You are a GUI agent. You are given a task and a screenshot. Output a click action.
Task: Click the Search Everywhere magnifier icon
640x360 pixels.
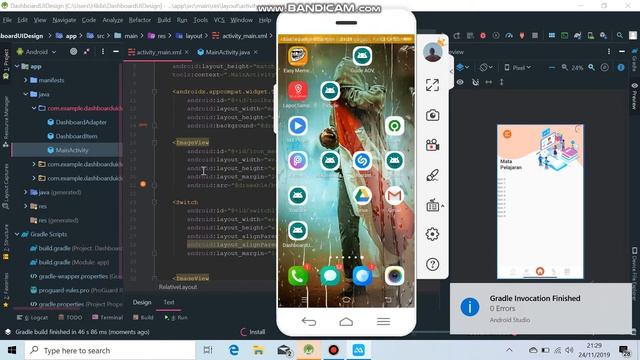pyautogui.click(x=620, y=36)
